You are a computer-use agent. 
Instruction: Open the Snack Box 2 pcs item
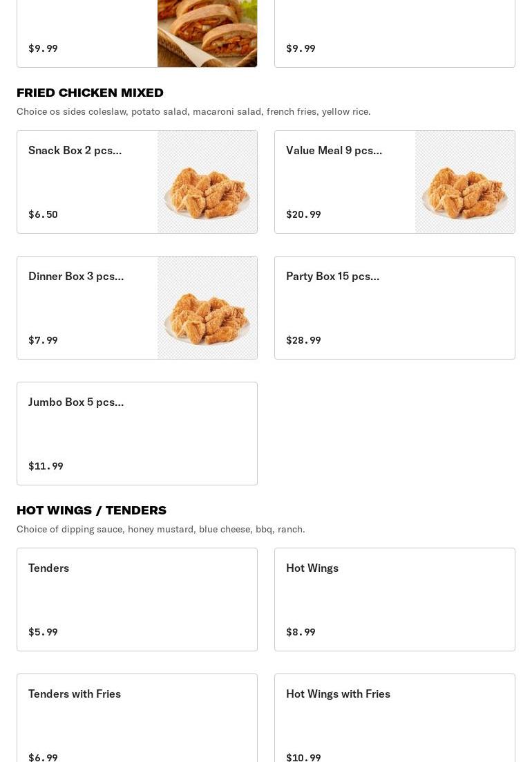[x=137, y=182]
